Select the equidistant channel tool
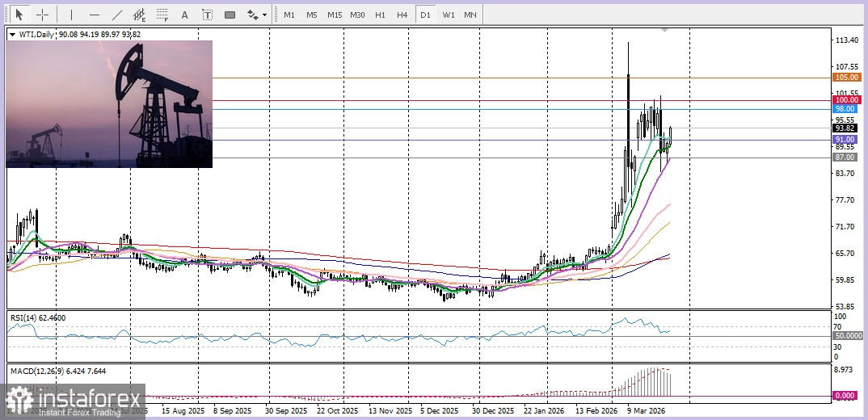The height and width of the screenshot is (420, 868). click(139, 15)
